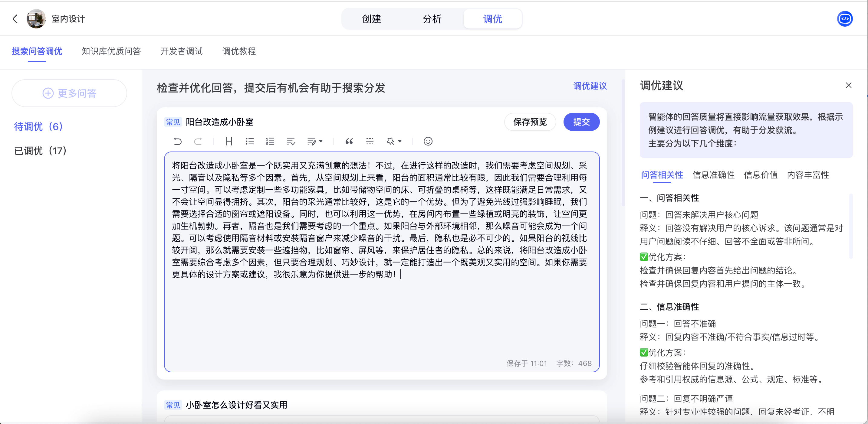Switch to the 分析 tab
Viewport: 868px width, 424px height.
point(432,19)
